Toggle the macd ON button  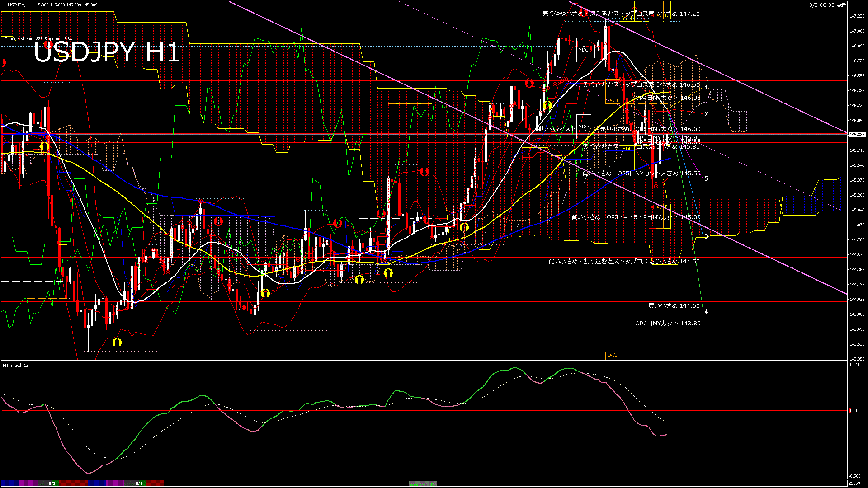tap(423, 484)
